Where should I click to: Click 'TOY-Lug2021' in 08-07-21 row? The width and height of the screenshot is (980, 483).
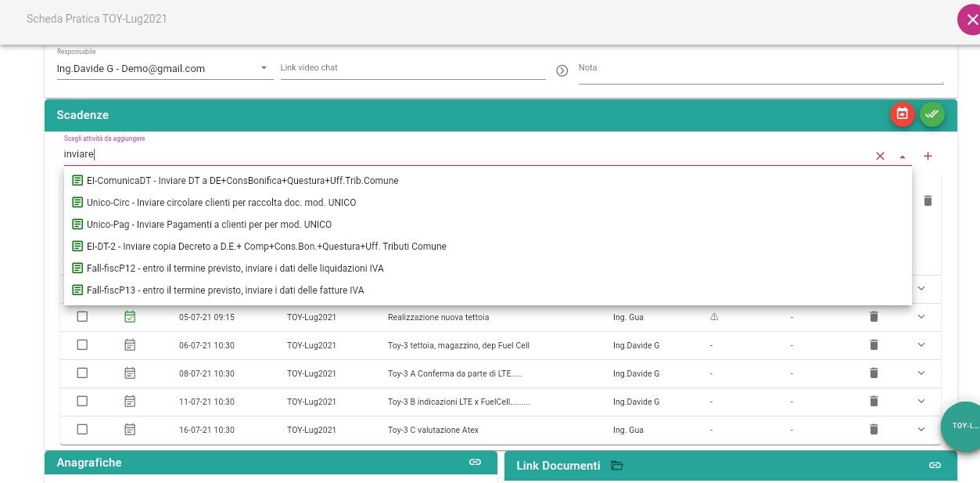click(x=311, y=373)
